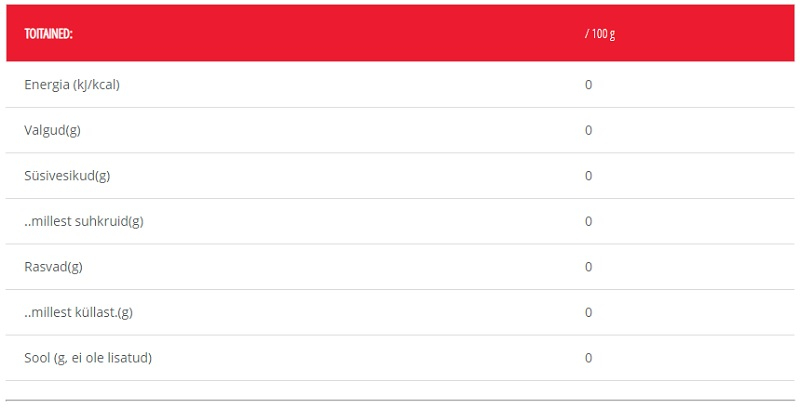Screen dimensions: 800x408
Task: Select the ..millest suhkruid(g) label
Action: tap(84, 221)
